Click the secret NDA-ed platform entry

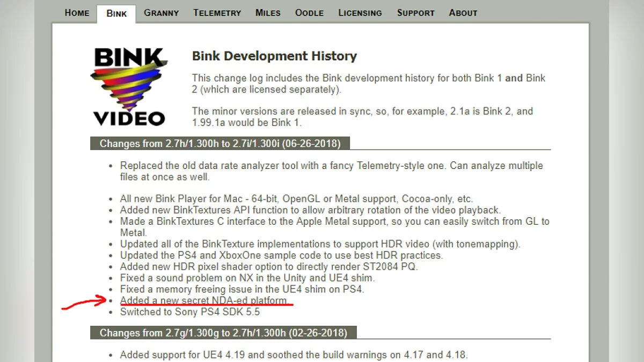[x=204, y=300]
